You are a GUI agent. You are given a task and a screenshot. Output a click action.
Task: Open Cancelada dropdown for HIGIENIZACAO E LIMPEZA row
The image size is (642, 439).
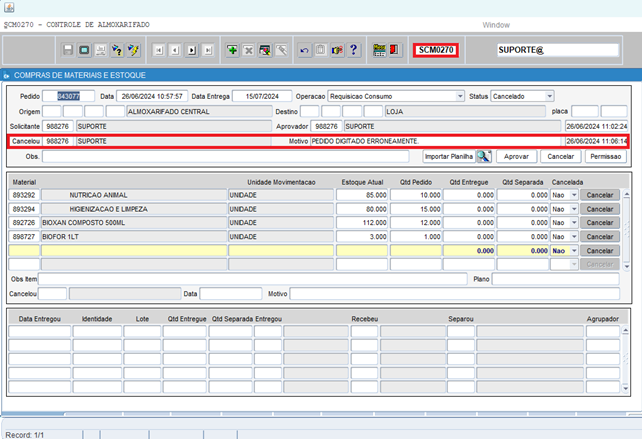click(x=574, y=209)
